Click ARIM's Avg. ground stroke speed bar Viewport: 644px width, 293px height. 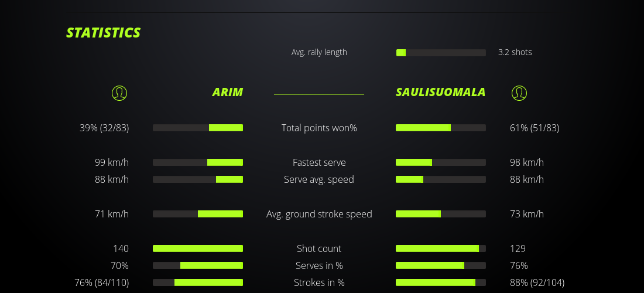tap(198, 214)
